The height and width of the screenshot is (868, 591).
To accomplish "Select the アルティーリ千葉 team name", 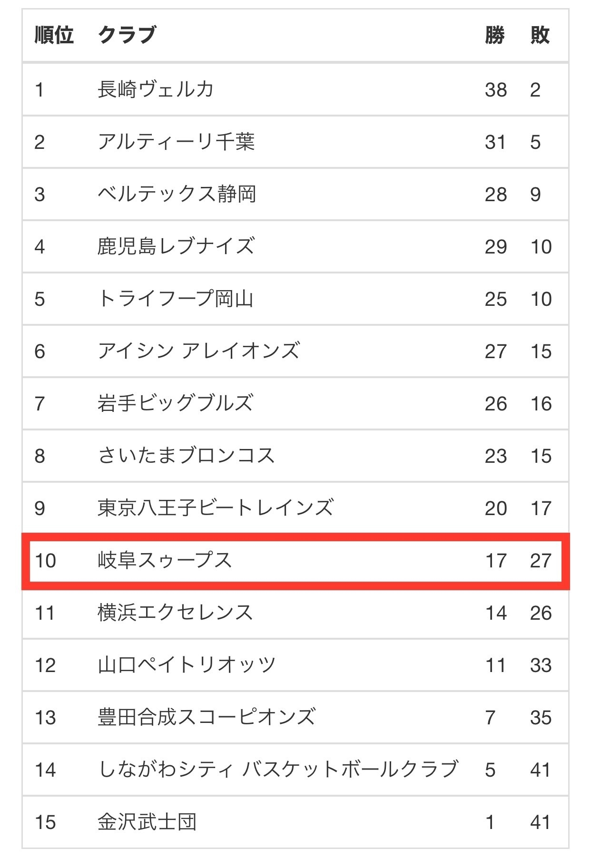I will coord(177,142).
